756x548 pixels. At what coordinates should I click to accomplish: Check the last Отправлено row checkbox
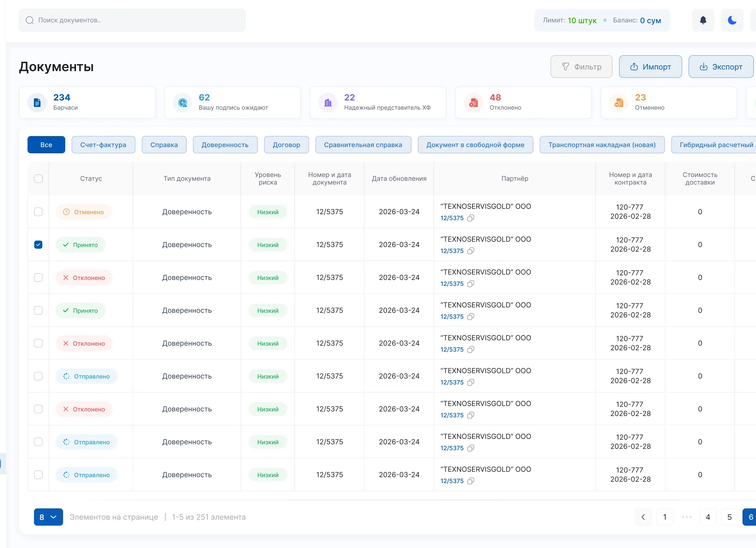[x=38, y=475]
